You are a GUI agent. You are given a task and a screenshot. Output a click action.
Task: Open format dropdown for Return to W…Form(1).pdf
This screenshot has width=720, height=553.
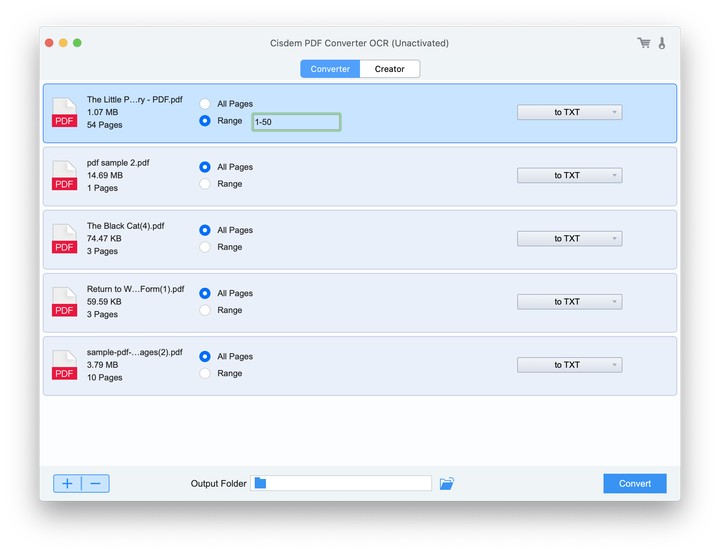click(x=569, y=302)
